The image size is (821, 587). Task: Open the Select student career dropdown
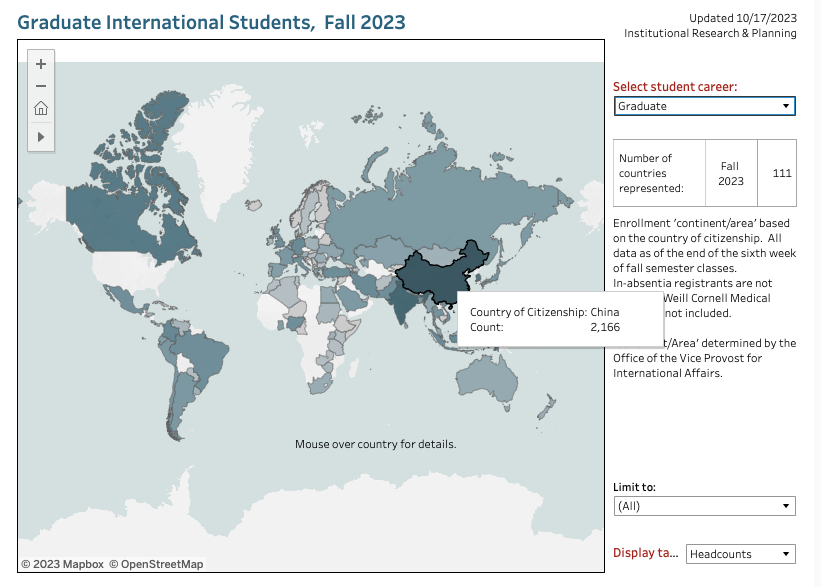(704, 106)
